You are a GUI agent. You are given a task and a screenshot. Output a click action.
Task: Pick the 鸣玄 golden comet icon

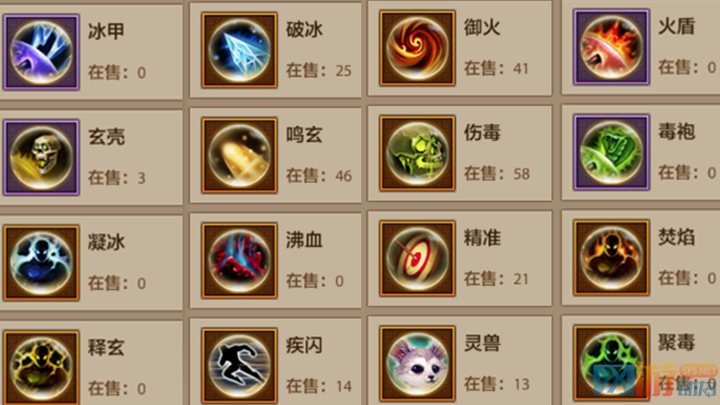pos(239,155)
